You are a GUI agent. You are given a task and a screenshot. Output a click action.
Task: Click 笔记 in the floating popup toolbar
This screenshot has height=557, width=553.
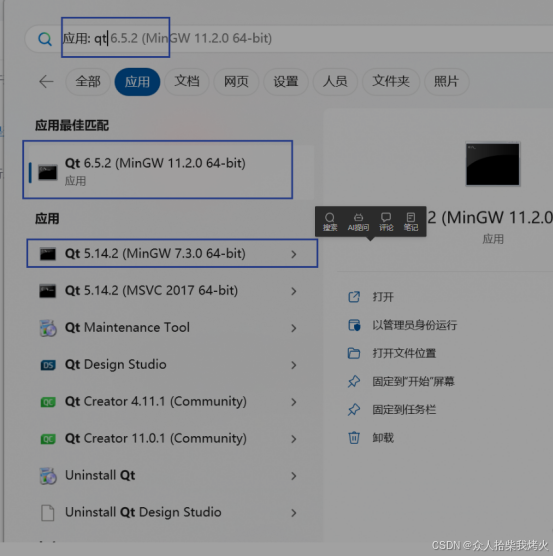click(411, 222)
